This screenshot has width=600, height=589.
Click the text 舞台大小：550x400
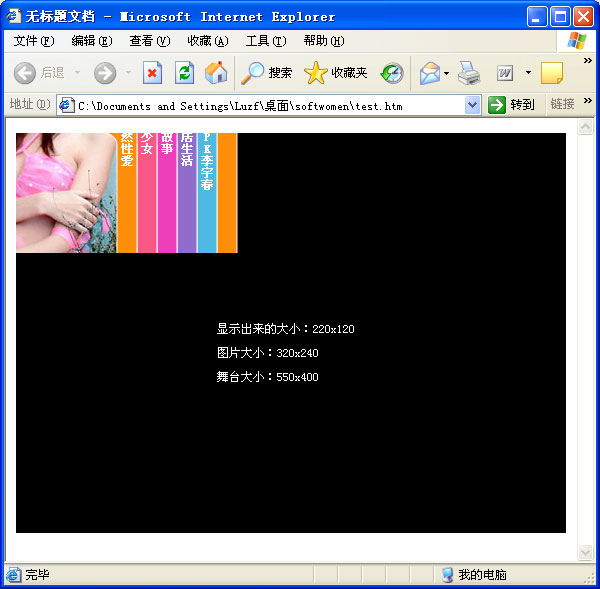267,377
